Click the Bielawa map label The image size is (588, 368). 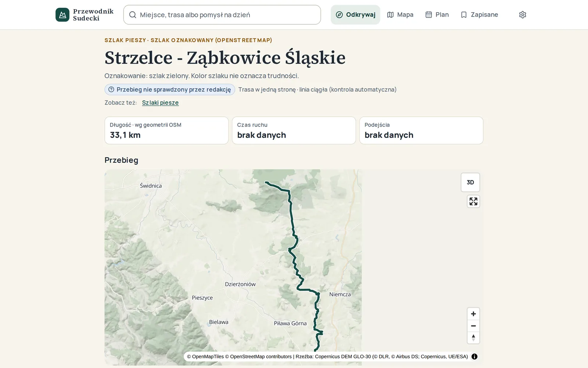[219, 322]
